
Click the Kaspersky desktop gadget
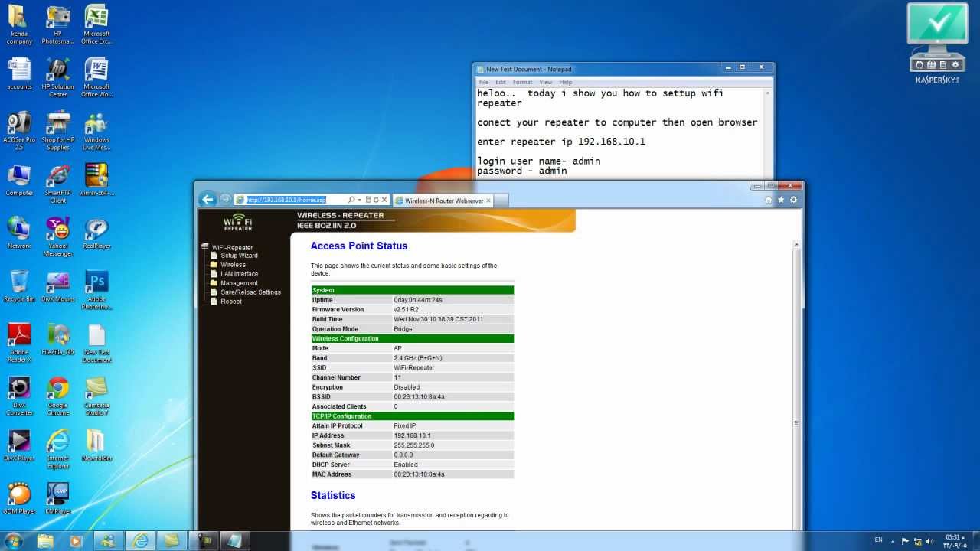pos(938,42)
